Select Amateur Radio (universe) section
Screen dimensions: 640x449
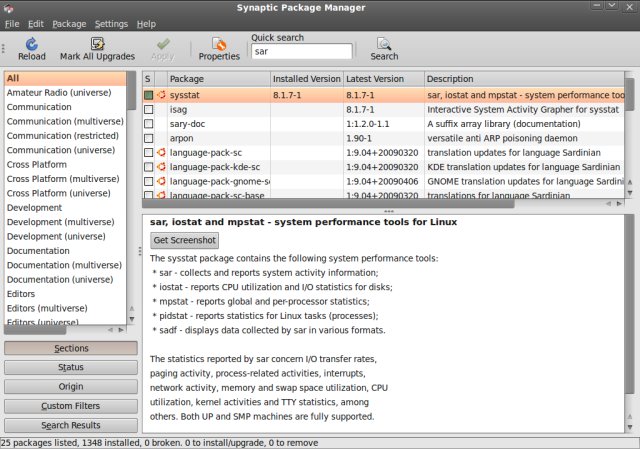[x=65, y=93]
